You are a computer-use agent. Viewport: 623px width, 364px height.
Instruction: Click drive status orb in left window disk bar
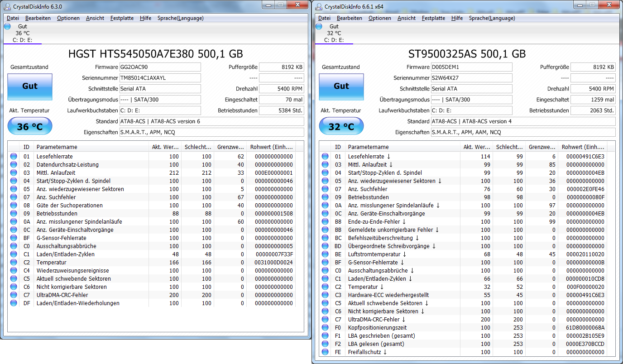7,27
